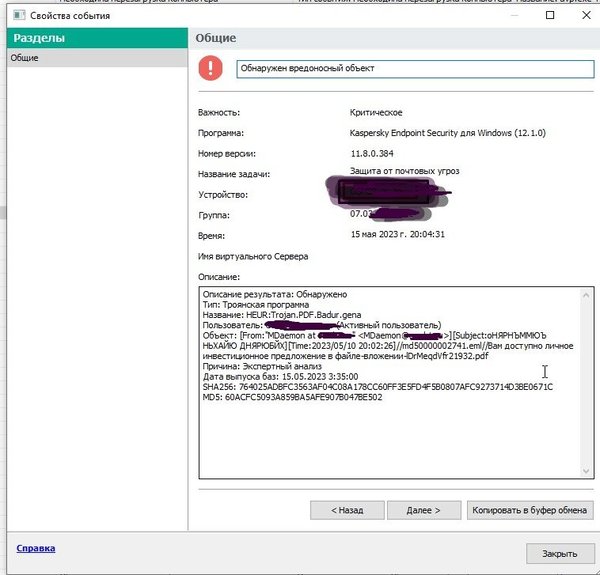Select the 'Общие' section in sidebar
This screenshot has width=600, height=575.
(x=97, y=58)
